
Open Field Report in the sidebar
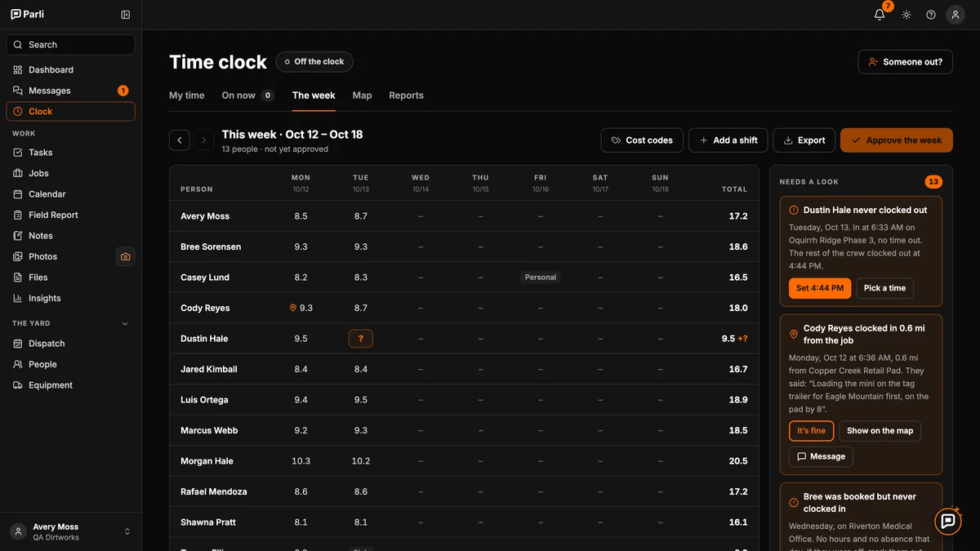click(x=71, y=215)
